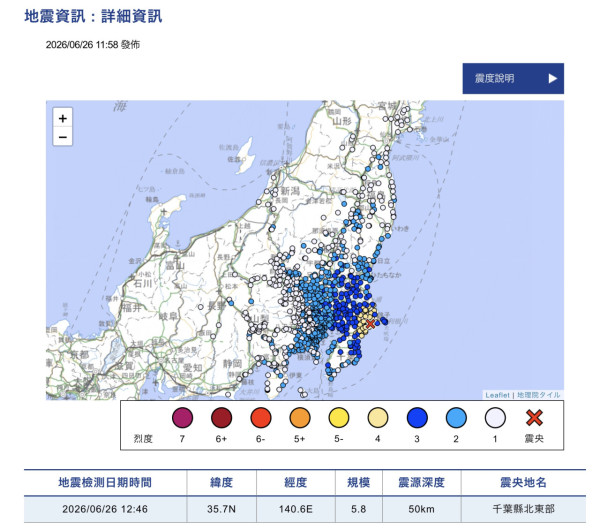Click the 5.8 magnitude cell
600x530 pixels.
coord(359,509)
